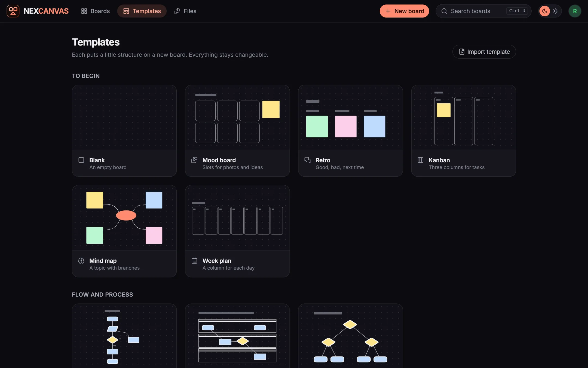The image size is (588, 368).
Task: Choose the Mood board template preview
Action: (237, 117)
